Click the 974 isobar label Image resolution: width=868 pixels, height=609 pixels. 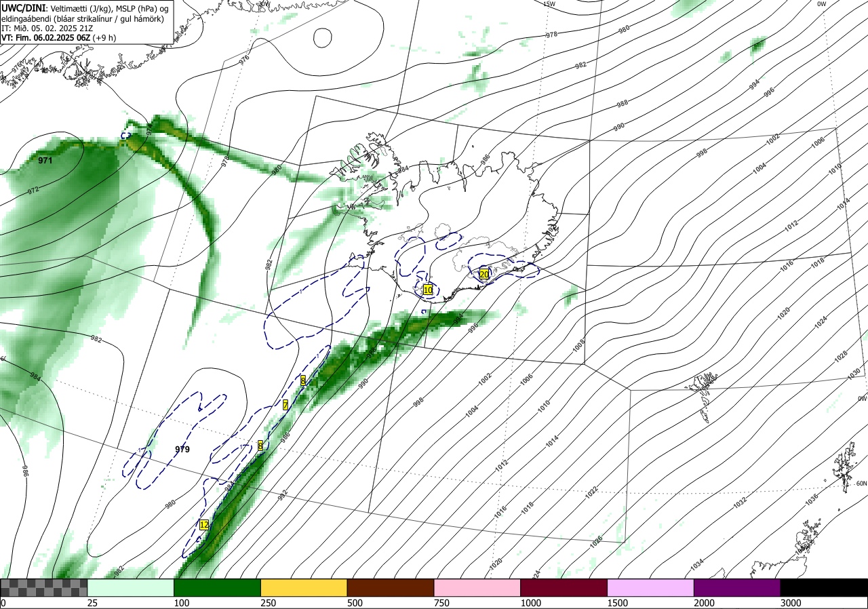(149, 129)
